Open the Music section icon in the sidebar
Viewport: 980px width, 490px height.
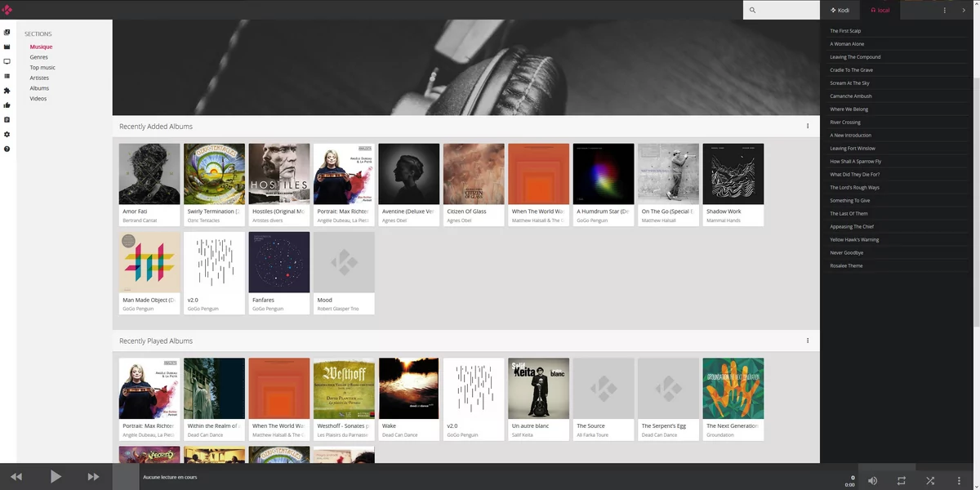point(7,33)
